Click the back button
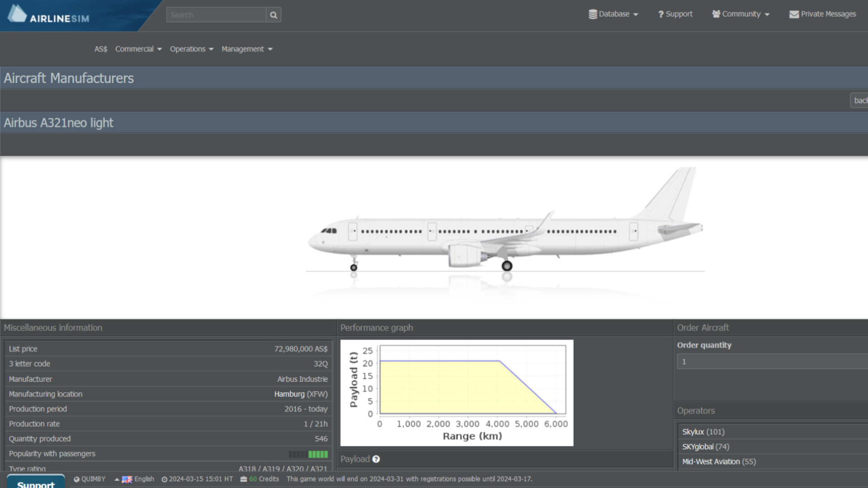868x488 pixels. pyautogui.click(x=861, y=100)
